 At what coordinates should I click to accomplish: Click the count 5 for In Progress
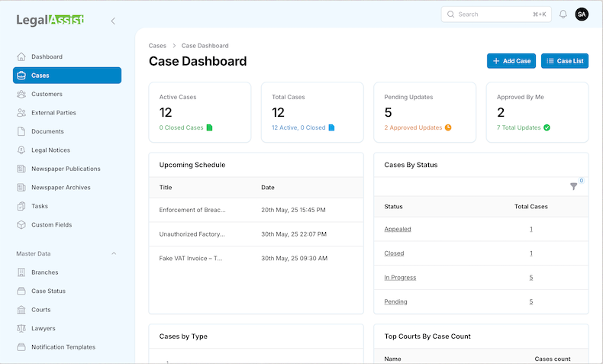(531, 278)
